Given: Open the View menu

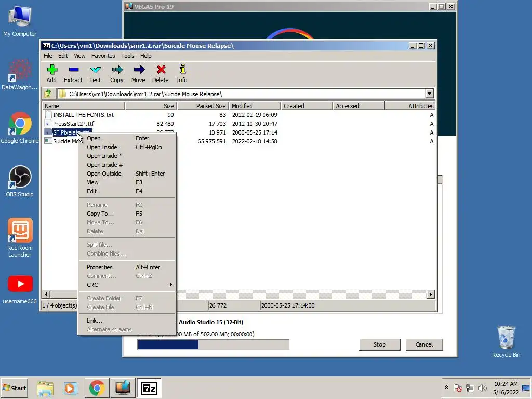Looking at the screenshot, I should 79,56.
